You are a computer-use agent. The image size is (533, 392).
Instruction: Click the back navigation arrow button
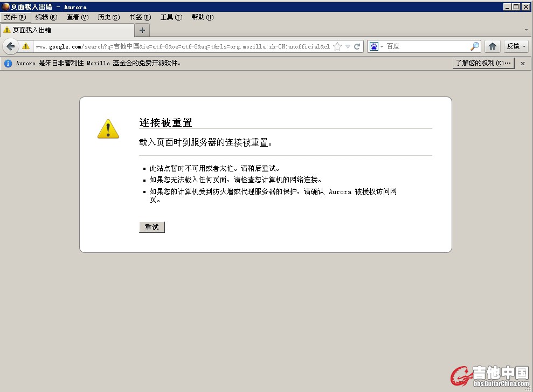[x=10, y=46]
